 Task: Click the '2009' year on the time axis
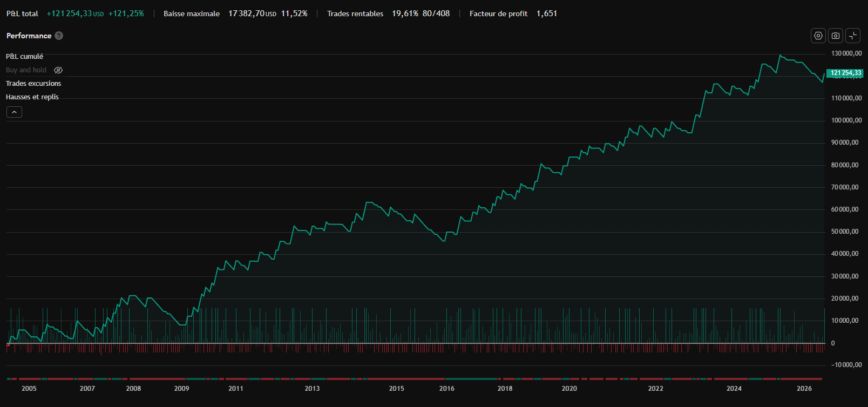click(182, 389)
